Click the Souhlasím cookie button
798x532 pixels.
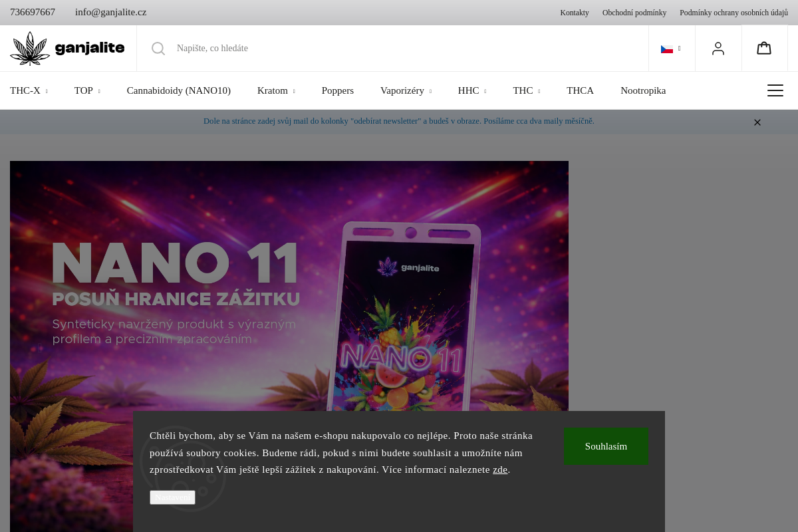coord(606,446)
